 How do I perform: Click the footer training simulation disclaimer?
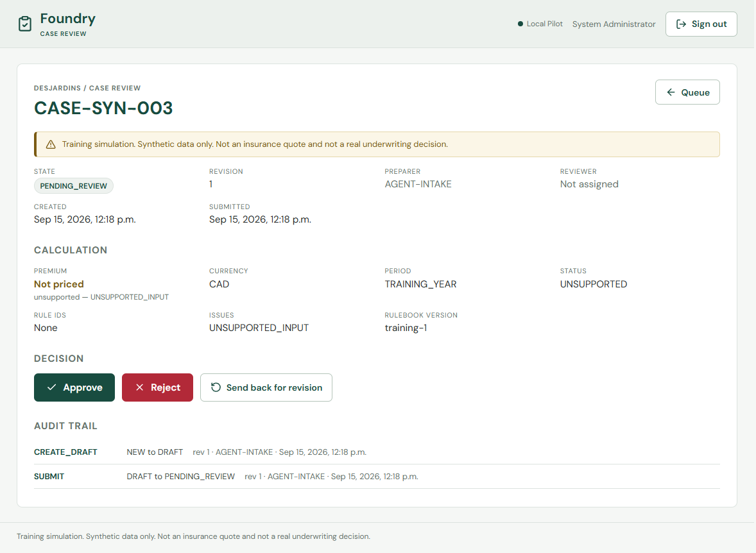point(193,536)
